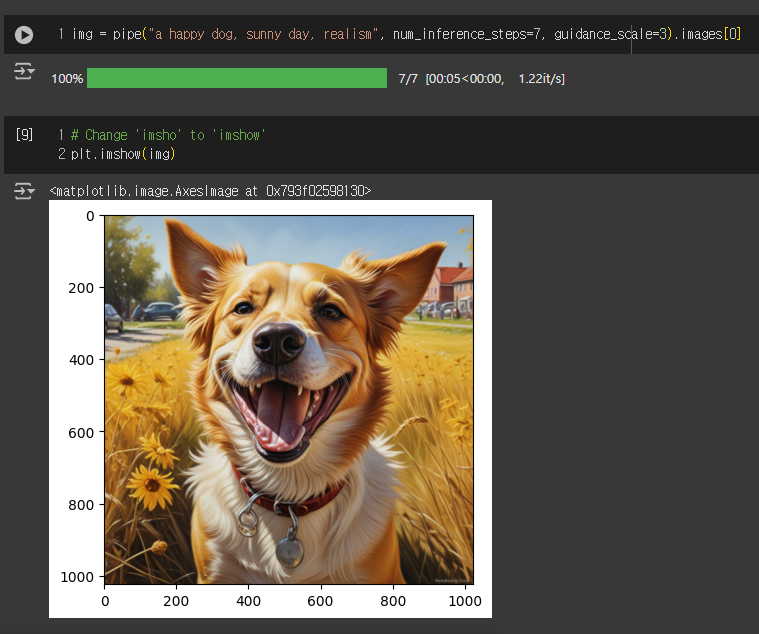
Task: Click the matplotlib AxesImage output text
Action: (210, 191)
